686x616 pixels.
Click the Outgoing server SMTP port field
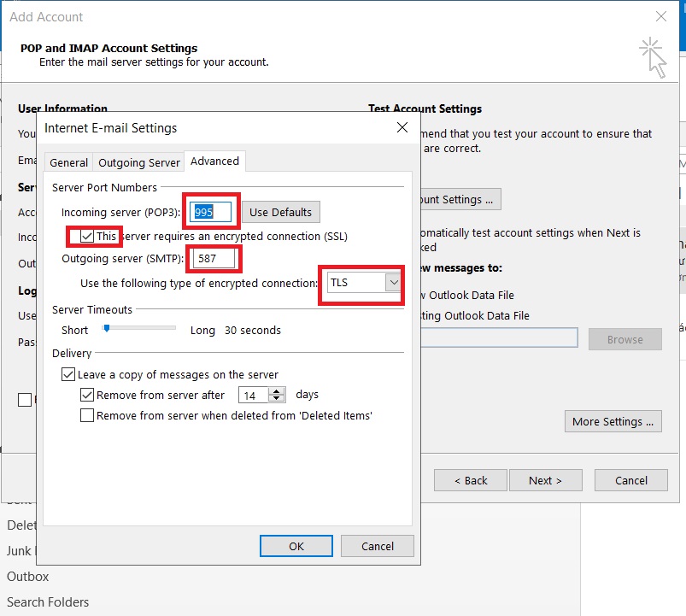[x=214, y=259]
